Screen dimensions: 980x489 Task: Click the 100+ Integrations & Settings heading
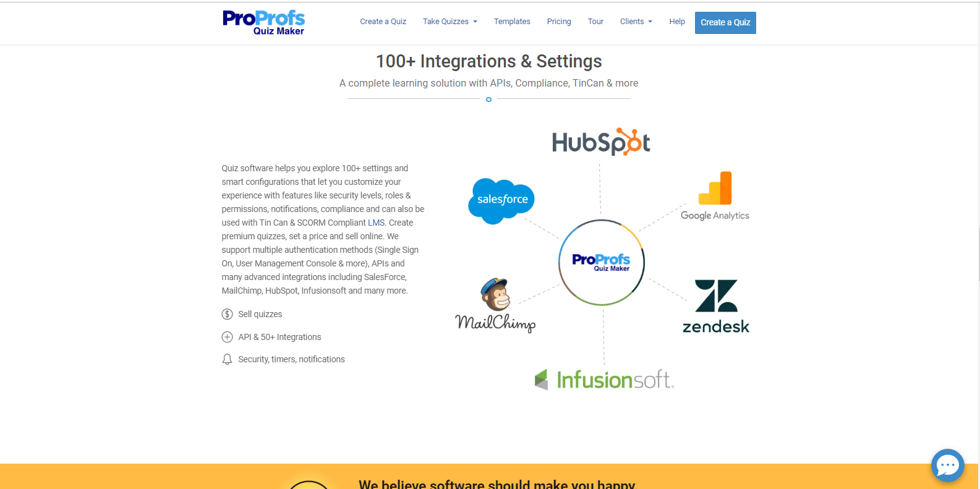[488, 61]
